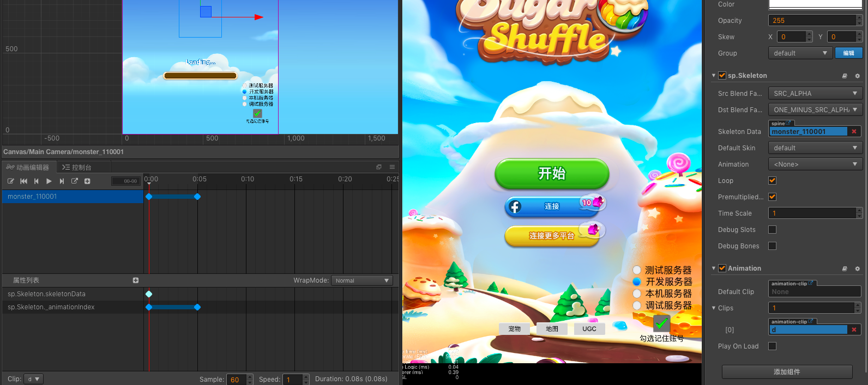Open sp.Skeleton component help docs icon

pyautogui.click(x=845, y=76)
